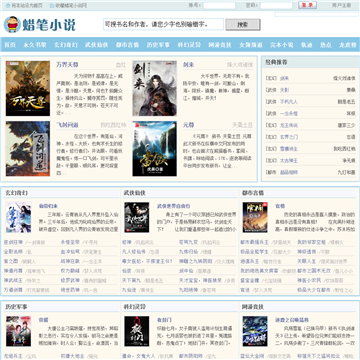
Task: Open the book cover in the 玄幻奇幻 section
Action: click(x=18, y=217)
